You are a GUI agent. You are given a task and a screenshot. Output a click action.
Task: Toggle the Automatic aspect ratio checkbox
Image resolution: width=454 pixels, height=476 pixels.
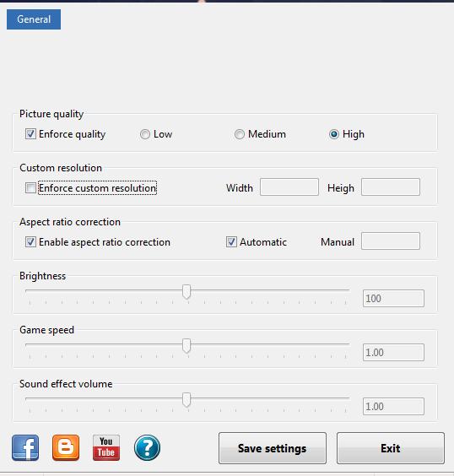[231, 242]
